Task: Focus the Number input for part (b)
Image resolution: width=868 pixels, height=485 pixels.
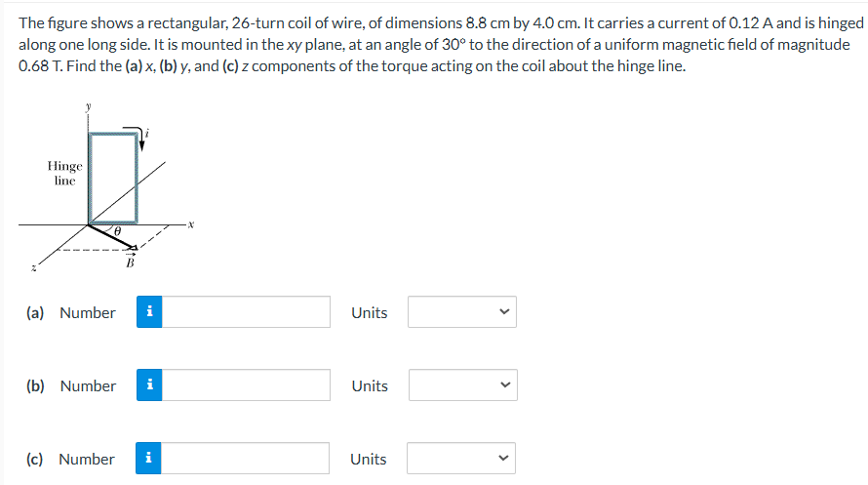Action: (247, 384)
